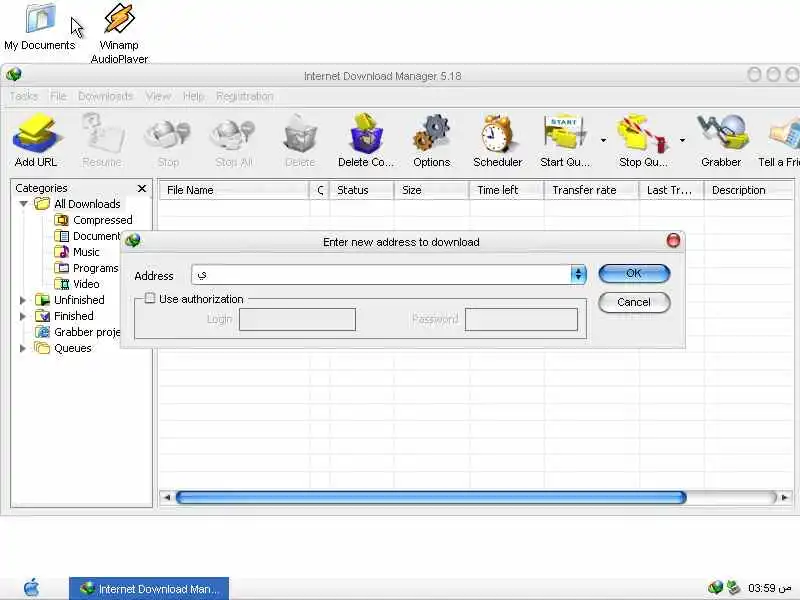Open the Tasks menu

click(23, 96)
